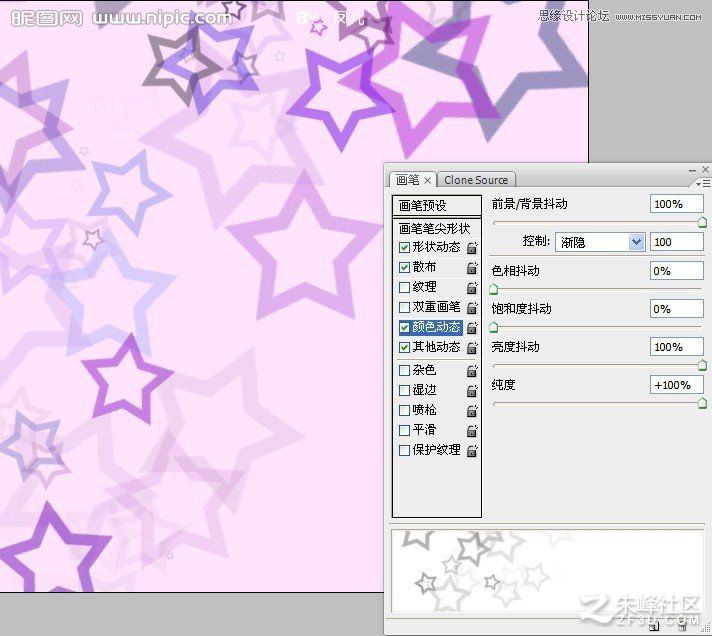Click the 色相抖动 slider handle

[x=494, y=289]
